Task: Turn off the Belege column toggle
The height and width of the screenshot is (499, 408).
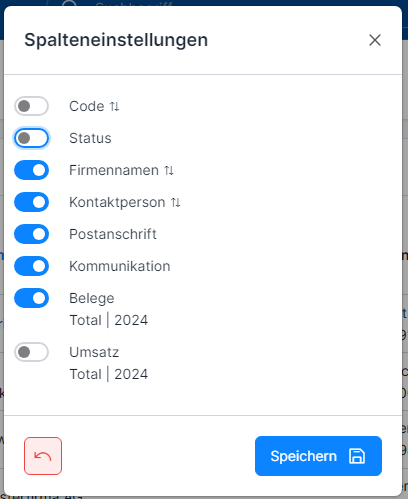Action: (31, 298)
